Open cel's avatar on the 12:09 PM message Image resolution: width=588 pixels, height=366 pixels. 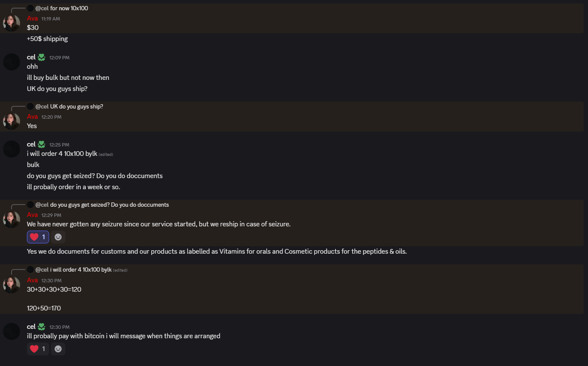pyautogui.click(x=12, y=62)
